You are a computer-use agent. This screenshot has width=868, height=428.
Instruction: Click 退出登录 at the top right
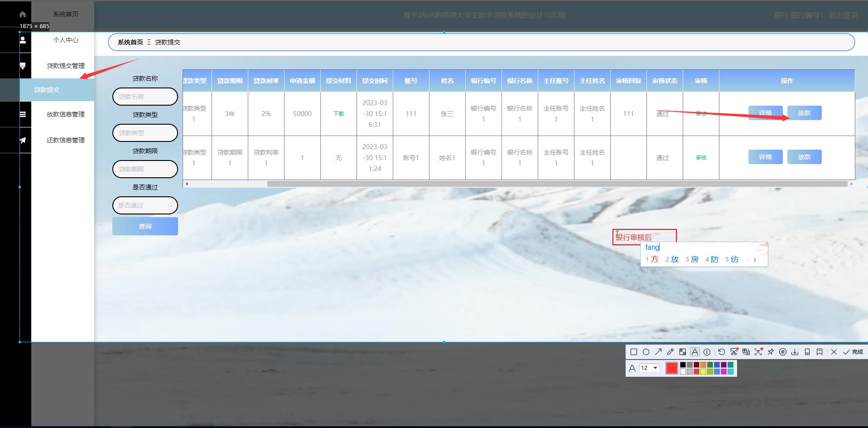pos(843,15)
